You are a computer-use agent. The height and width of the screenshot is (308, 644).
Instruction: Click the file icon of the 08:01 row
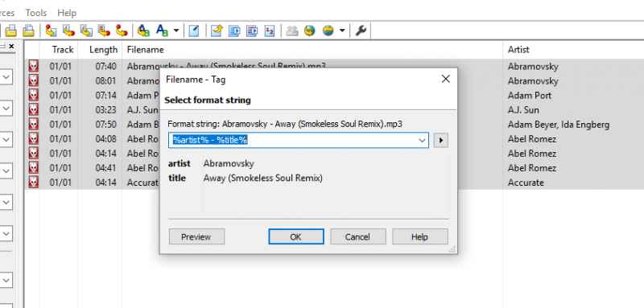click(x=33, y=80)
